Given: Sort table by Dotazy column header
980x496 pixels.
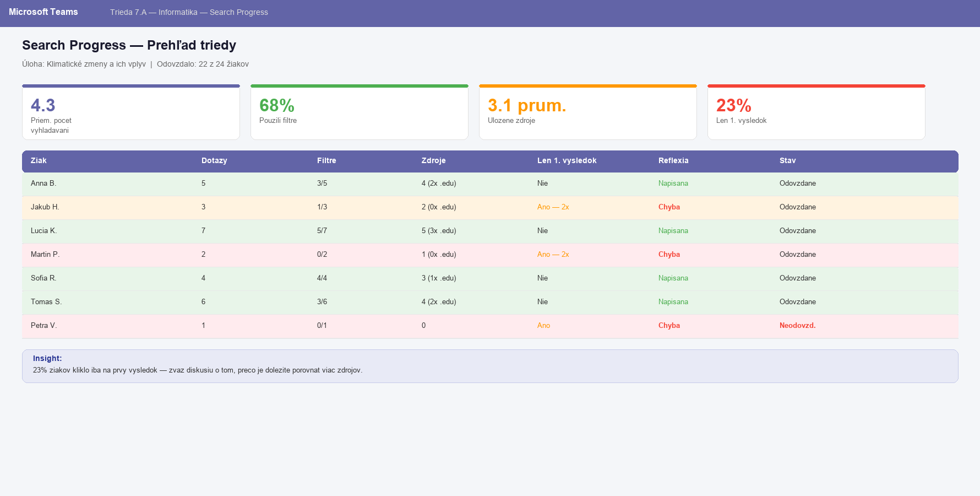Looking at the screenshot, I should (x=214, y=161).
